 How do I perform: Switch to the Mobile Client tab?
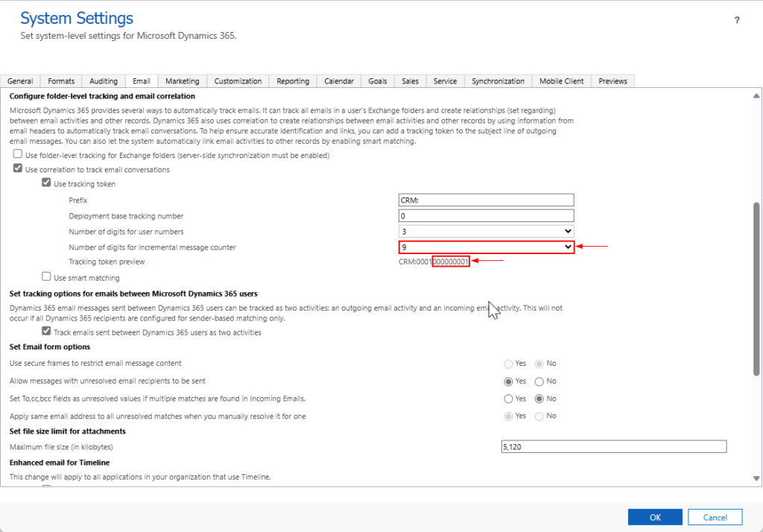pos(561,80)
